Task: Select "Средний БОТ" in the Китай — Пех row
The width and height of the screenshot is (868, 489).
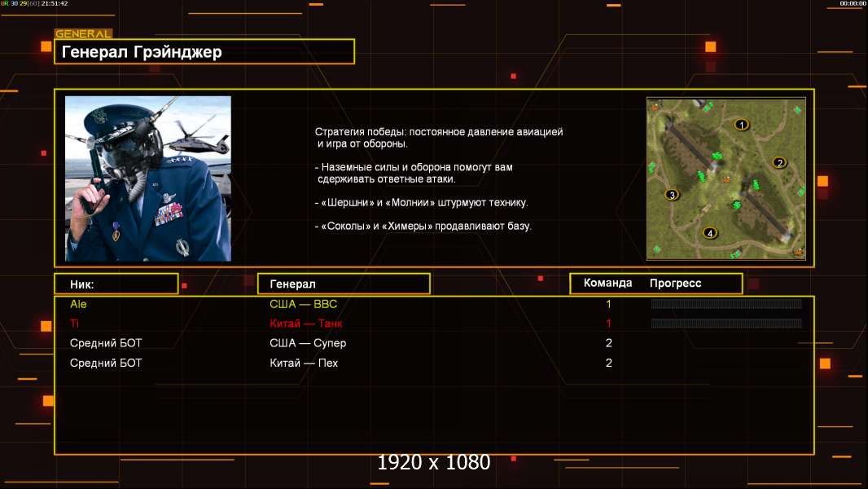Action: coord(106,363)
